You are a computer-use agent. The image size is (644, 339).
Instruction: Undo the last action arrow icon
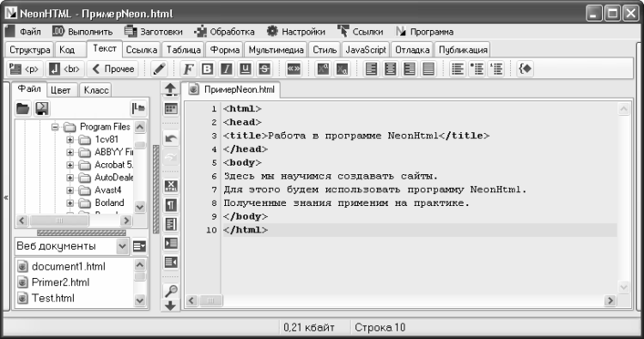coord(171,138)
